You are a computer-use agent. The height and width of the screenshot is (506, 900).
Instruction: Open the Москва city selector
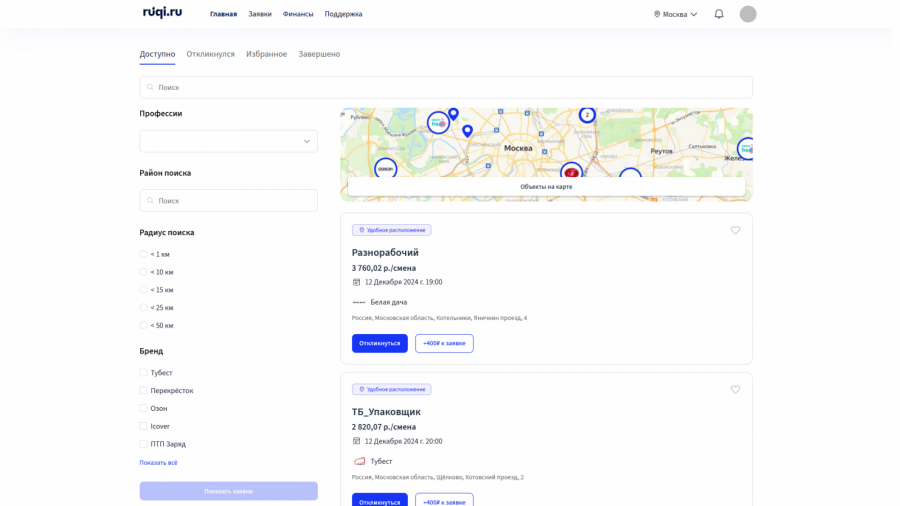[675, 14]
